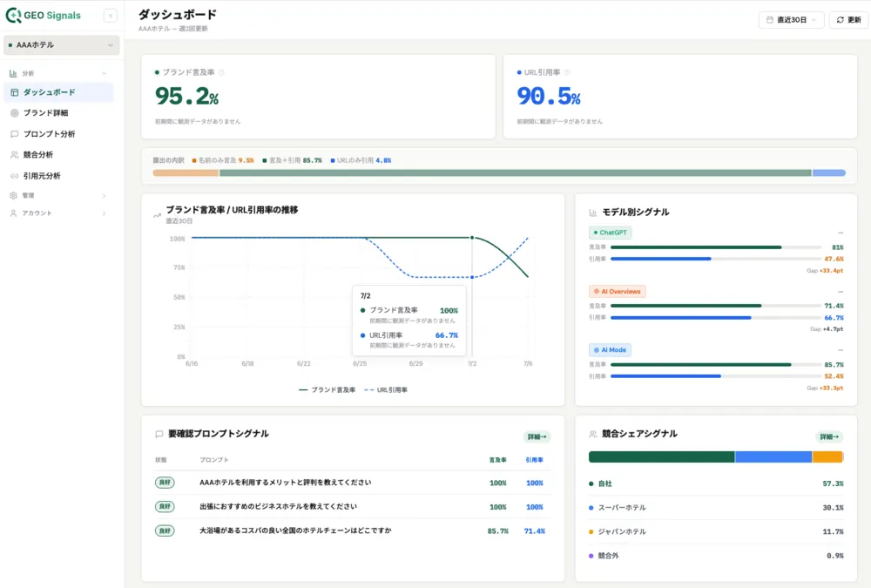871x588 pixels.
Task: Click the target icon beside ブランド詳細
Action: pos(15,113)
